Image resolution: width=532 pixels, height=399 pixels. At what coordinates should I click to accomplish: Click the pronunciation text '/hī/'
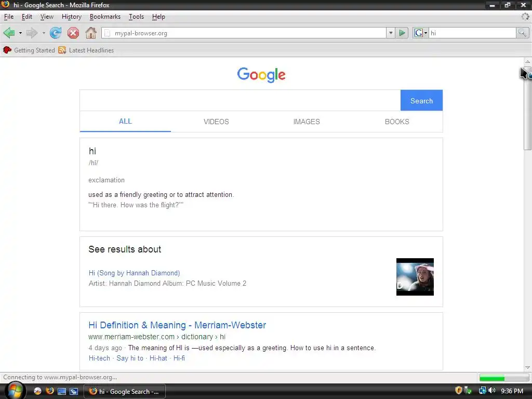pyautogui.click(x=94, y=163)
